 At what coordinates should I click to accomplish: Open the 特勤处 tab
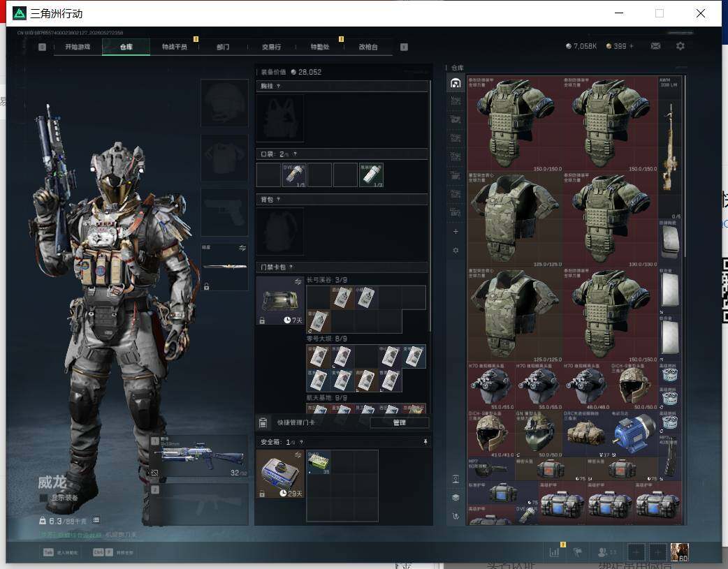320,47
